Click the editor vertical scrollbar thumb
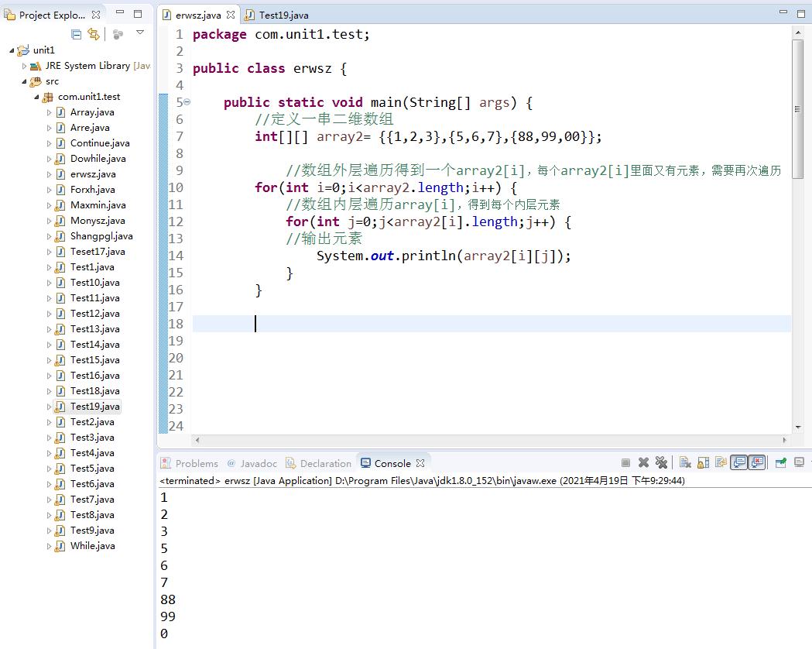The image size is (812, 649). 797,109
